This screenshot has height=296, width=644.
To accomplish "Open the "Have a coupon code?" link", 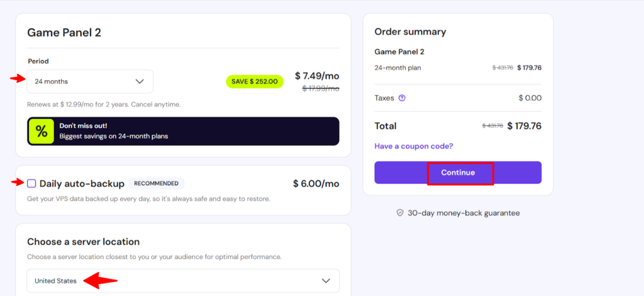I will [414, 146].
